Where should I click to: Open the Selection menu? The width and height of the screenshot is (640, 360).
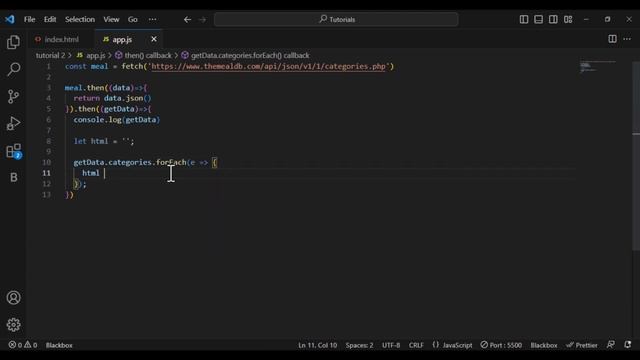(80, 19)
